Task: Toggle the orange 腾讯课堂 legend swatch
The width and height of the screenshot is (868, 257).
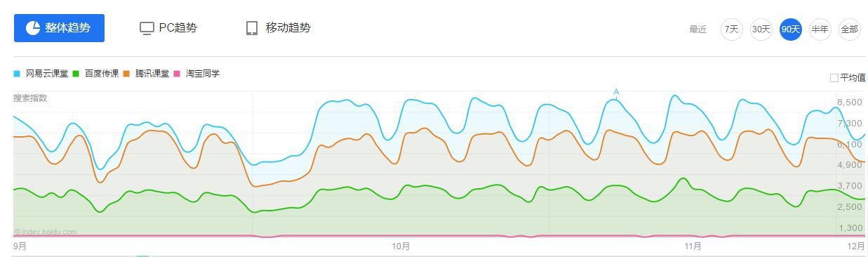Action: [126, 73]
